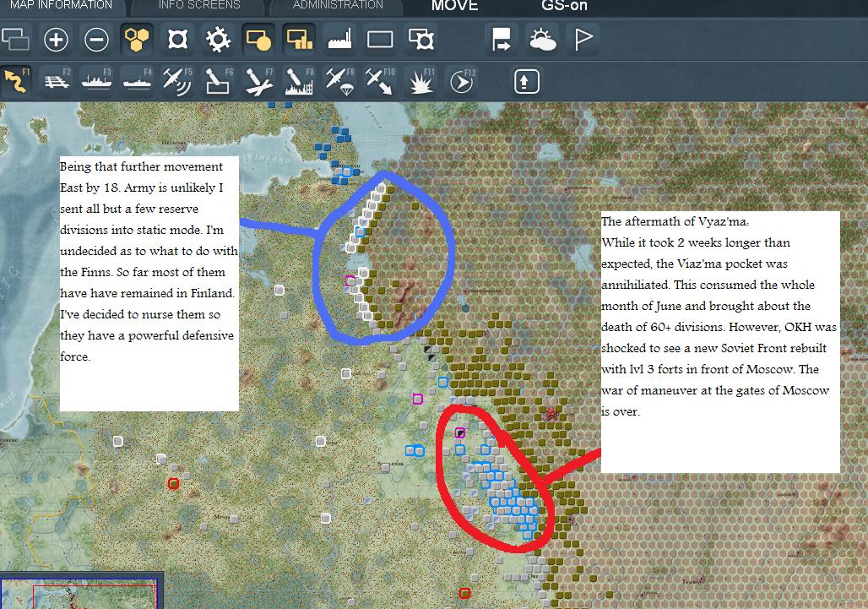Toggle the four-pointed unit counter icon

point(177,40)
